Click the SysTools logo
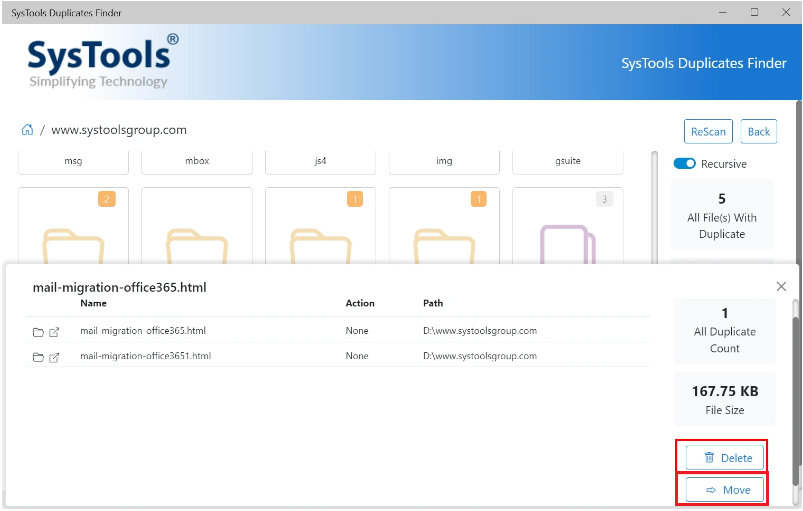 click(x=102, y=62)
